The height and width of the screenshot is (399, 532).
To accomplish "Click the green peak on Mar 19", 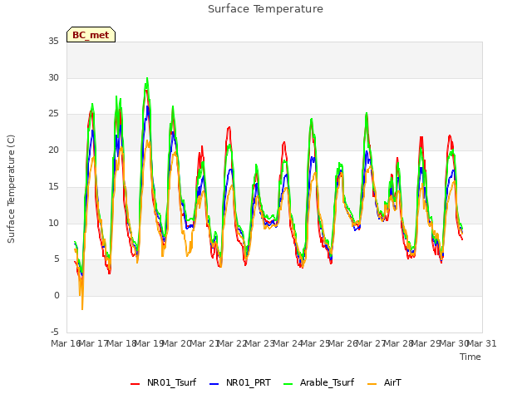I will [x=147, y=78].
